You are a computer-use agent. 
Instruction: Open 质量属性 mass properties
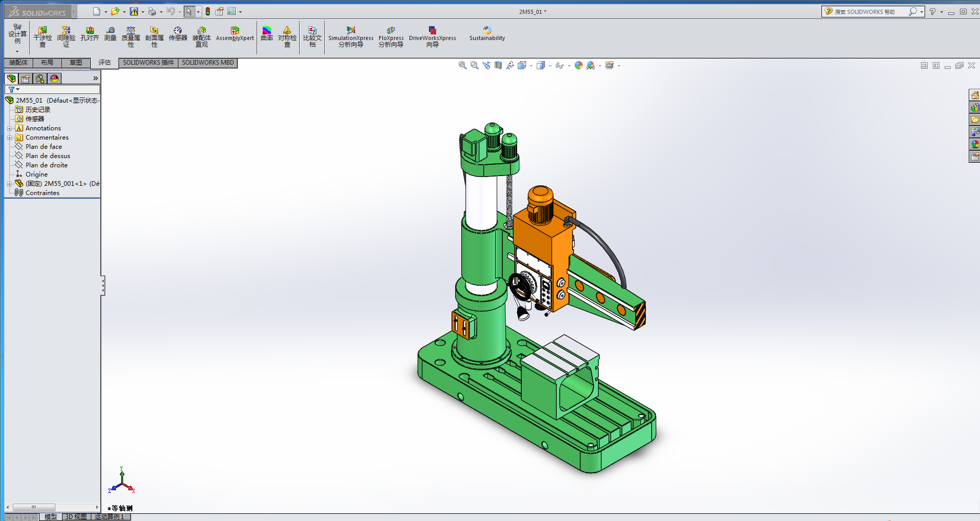(131, 37)
